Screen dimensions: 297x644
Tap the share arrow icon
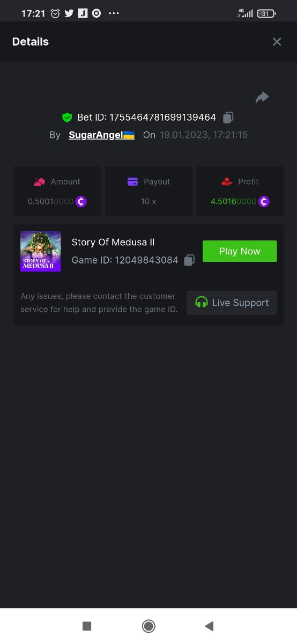[x=262, y=97]
